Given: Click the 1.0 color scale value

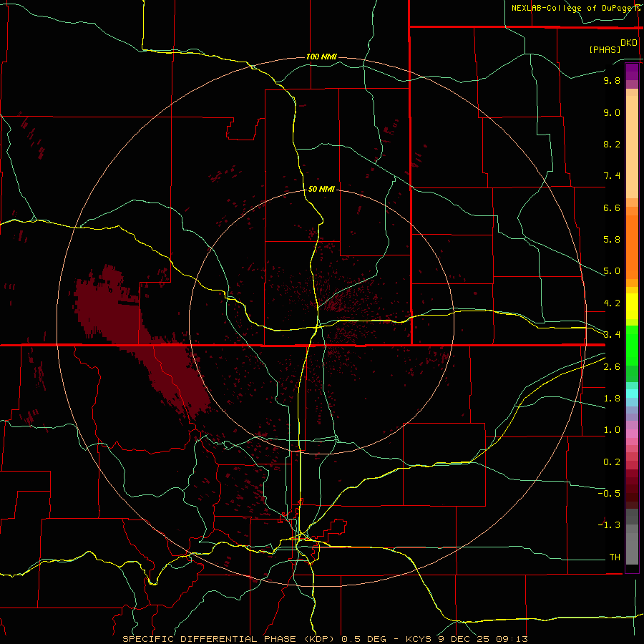Looking at the screenshot, I should coord(612,430).
